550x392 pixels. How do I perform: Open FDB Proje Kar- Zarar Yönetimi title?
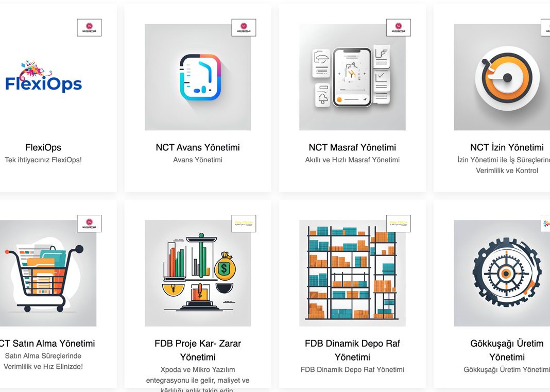click(198, 350)
